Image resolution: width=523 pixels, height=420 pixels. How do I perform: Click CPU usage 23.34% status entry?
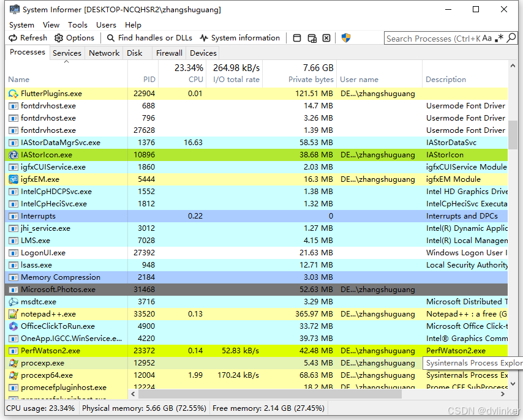pyautogui.click(x=40, y=408)
